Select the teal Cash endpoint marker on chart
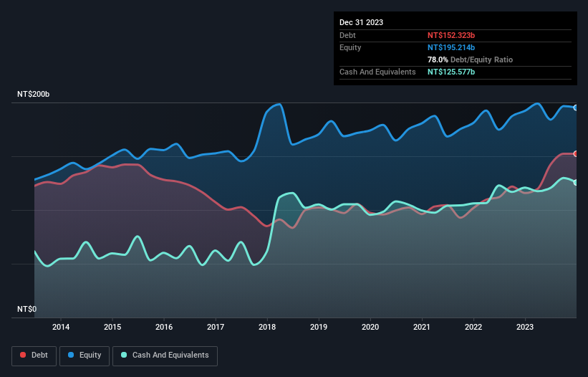The image size is (588, 377). pos(576,182)
